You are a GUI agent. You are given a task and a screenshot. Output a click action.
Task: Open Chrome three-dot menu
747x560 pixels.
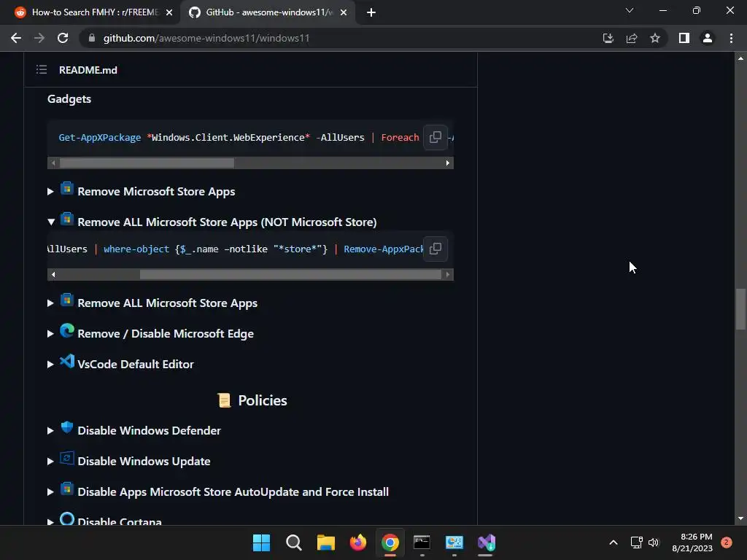click(731, 38)
